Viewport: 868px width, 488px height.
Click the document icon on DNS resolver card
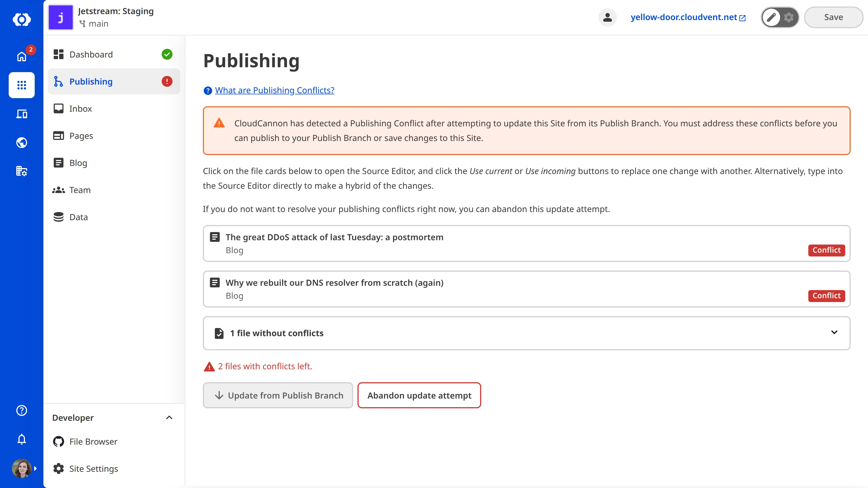click(215, 282)
